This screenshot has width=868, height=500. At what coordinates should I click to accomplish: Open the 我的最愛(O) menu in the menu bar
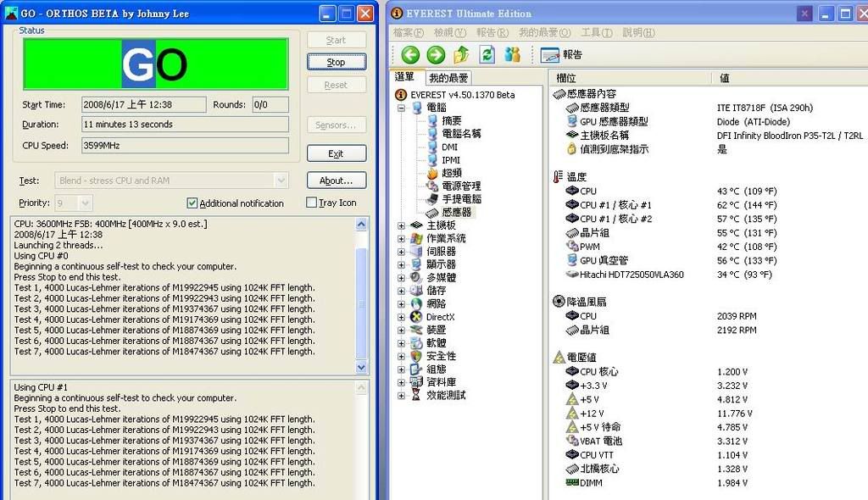click(545, 33)
